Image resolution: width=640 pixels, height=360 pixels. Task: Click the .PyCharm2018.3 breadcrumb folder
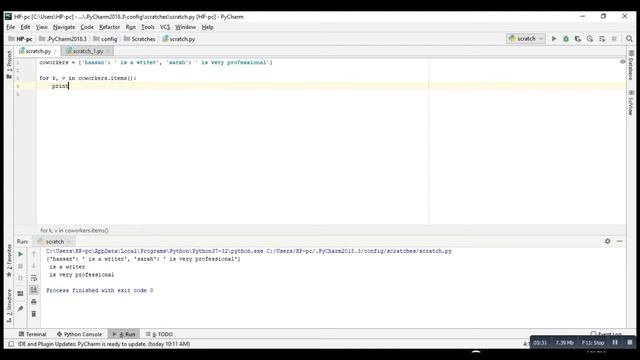pos(63,39)
